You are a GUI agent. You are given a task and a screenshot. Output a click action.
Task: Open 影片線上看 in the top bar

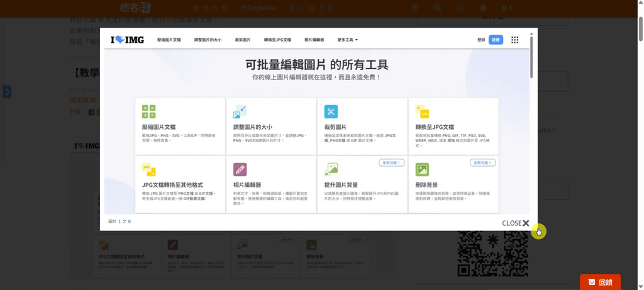coord(313,8)
